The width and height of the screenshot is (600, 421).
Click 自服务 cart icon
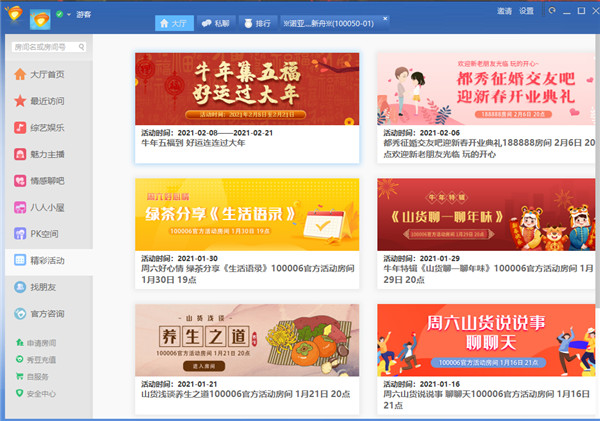(x=19, y=376)
